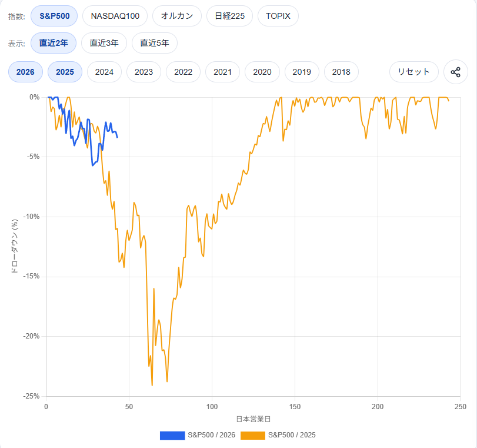The width and height of the screenshot is (477, 448).
Task: Click the blue S&P500 / 2026 legend swatch
Action: tap(172, 436)
